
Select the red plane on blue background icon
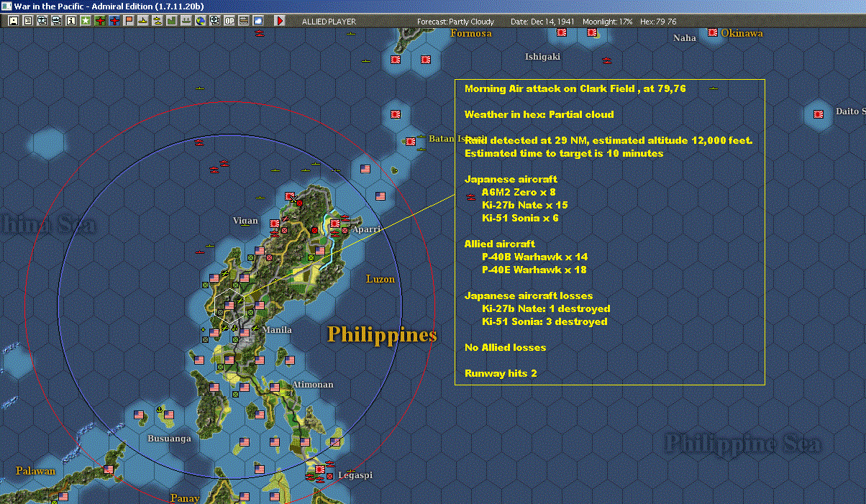click(x=114, y=21)
